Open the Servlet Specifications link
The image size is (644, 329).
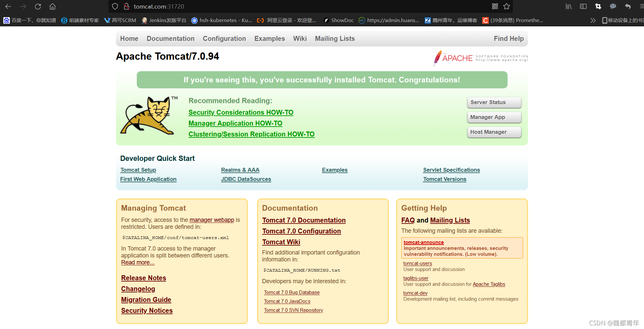click(452, 170)
